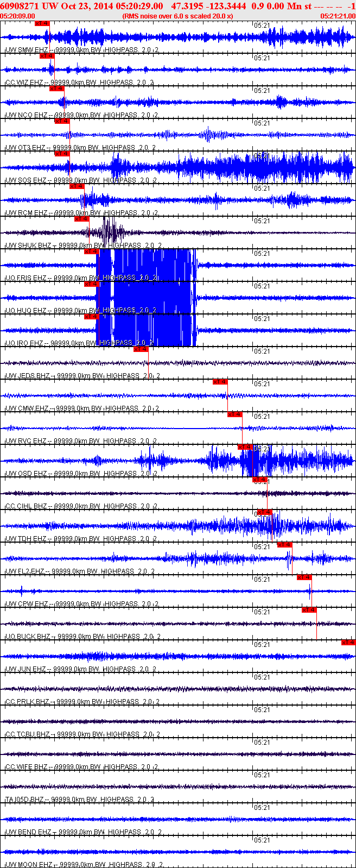
Task: Click the RMS noise scaling note
Action: (178, 16)
